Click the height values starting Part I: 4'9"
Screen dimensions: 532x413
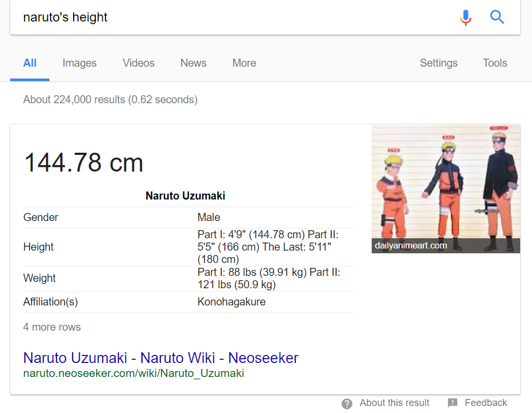(268, 247)
